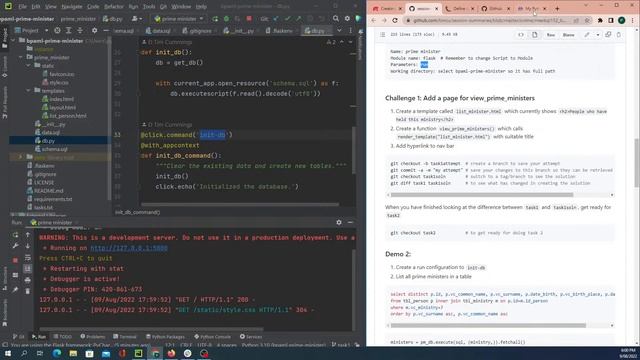
Task: Click pencil edit icon on GitHub file
Action: pos(587,35)
